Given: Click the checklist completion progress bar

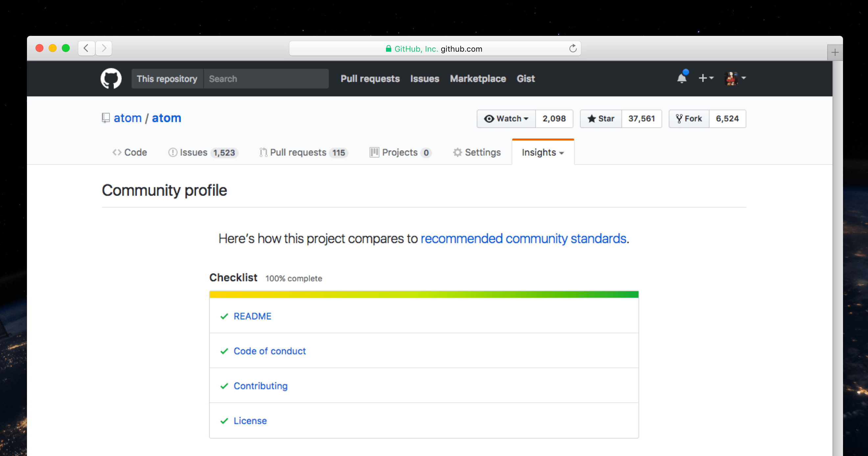Looking at the screenshot, I should coord(423,294).
